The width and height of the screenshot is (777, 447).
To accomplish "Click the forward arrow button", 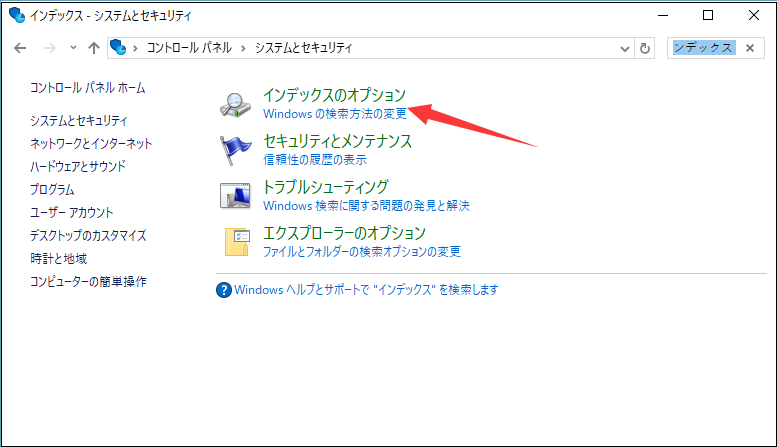I will click(x=50, y=48).
